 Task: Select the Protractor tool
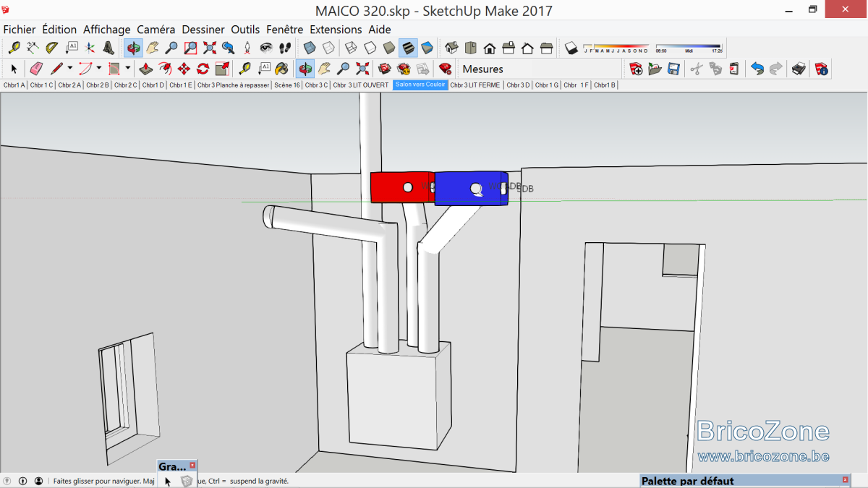[52, 48]
